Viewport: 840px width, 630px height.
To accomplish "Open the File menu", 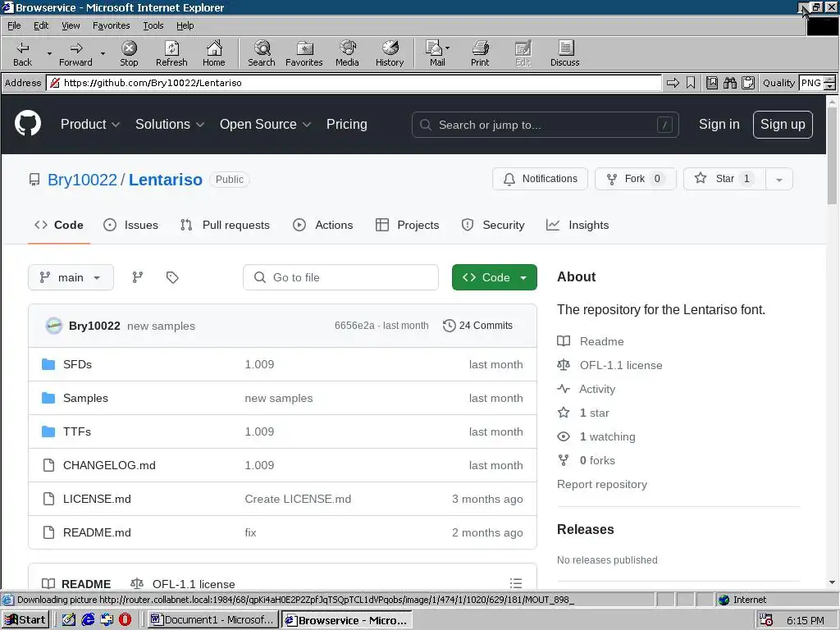I will tap(14, 25).
